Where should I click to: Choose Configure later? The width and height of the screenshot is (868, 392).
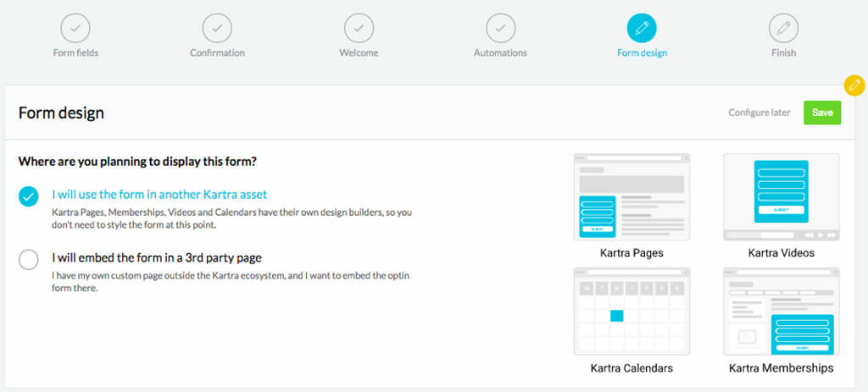[x=759, y=113]
